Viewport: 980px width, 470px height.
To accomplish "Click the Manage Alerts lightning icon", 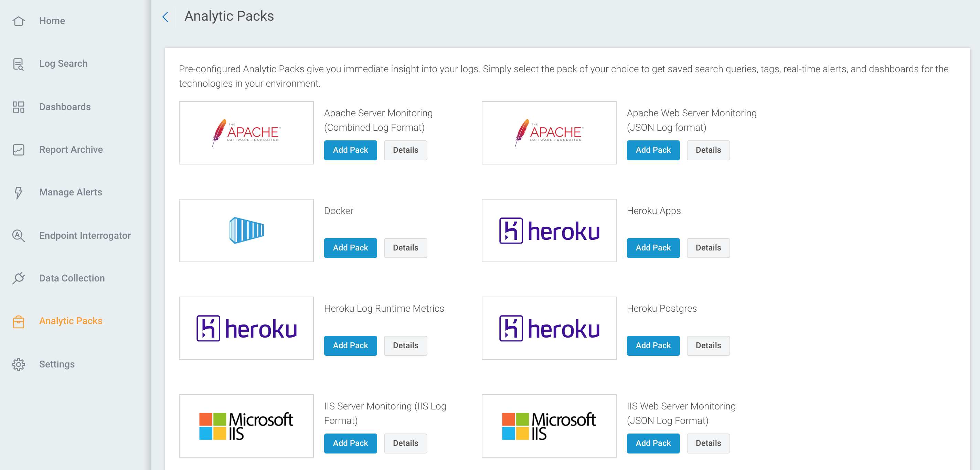I will pyautogui.click(x=18, y=192).
